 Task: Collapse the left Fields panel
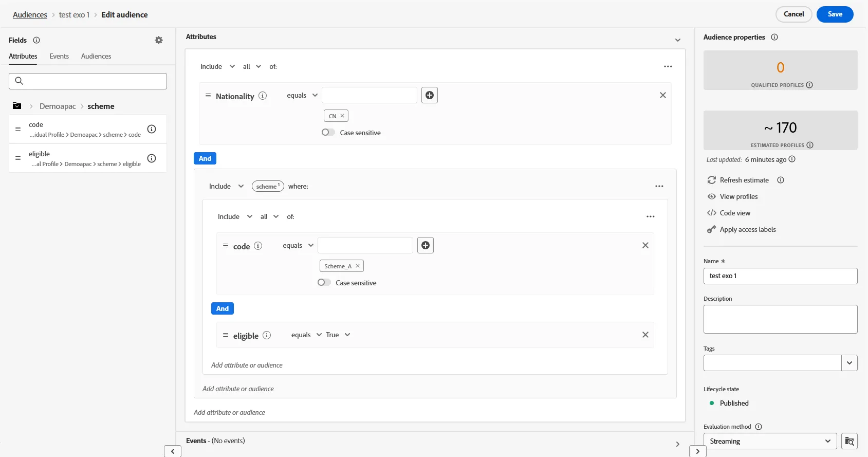click(173, 451)
